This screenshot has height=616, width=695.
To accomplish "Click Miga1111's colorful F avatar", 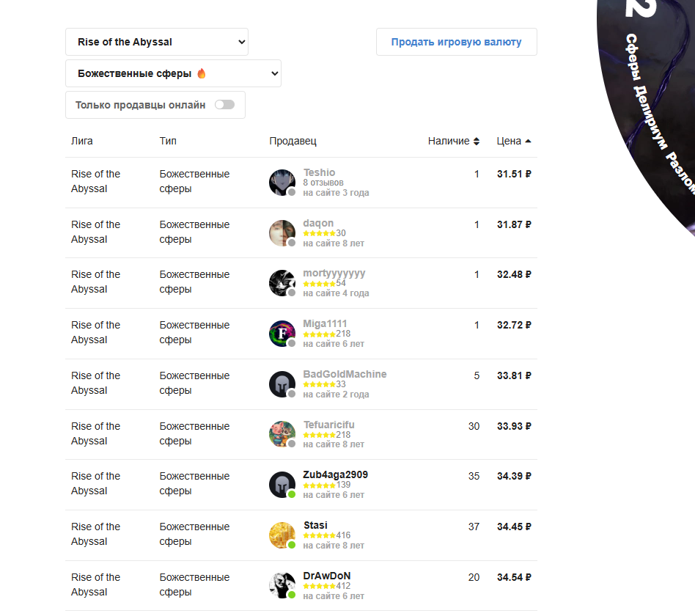I will tap(282, 334).
